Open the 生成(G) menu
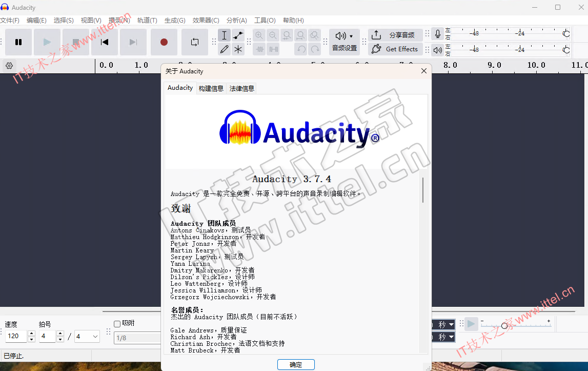 point(175,21)
